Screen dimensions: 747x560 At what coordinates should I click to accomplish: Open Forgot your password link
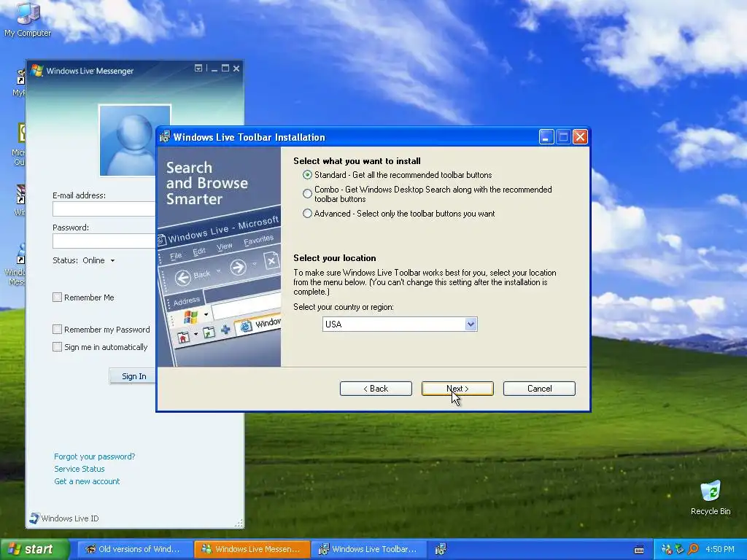click(x=94, y=456)
